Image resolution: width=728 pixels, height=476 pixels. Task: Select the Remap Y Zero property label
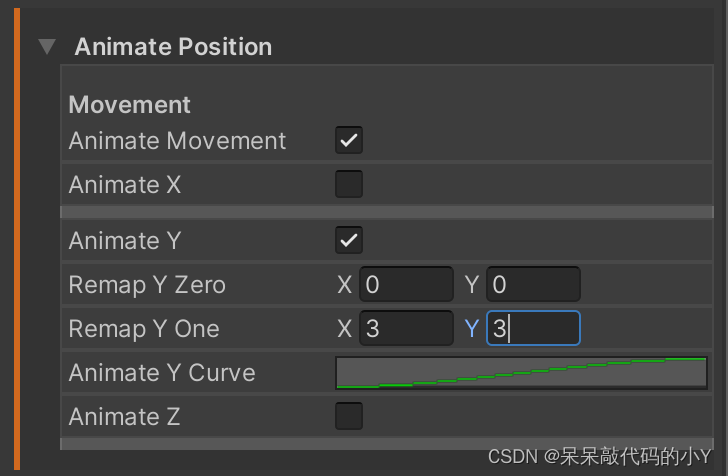147,285
